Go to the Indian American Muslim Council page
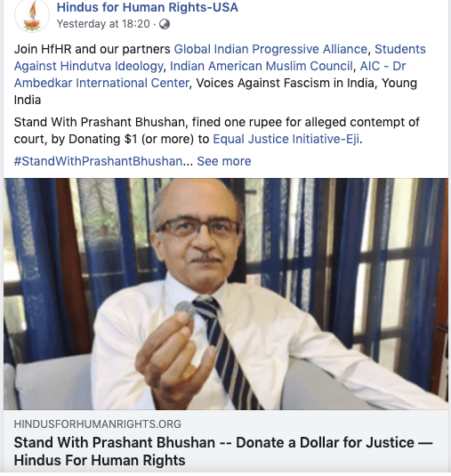The width and height of the screenshot is (451, 476). 262,66
